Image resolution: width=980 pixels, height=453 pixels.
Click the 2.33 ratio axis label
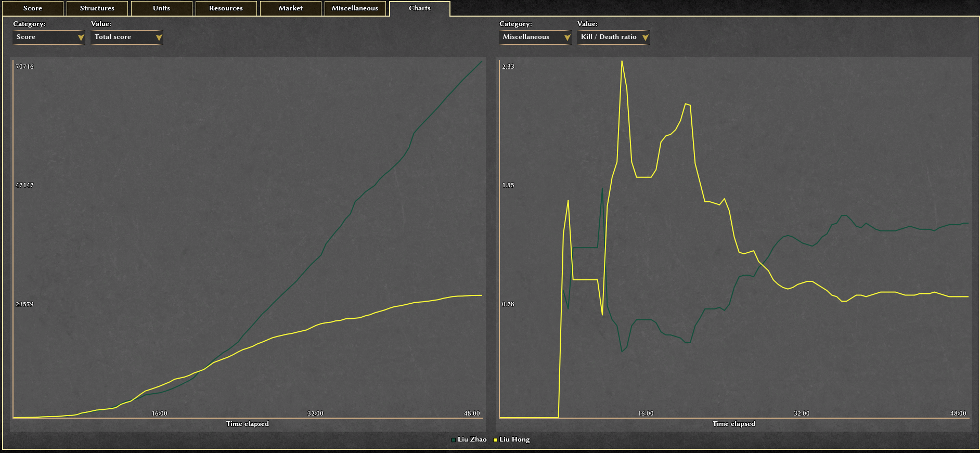pos(508,67)
